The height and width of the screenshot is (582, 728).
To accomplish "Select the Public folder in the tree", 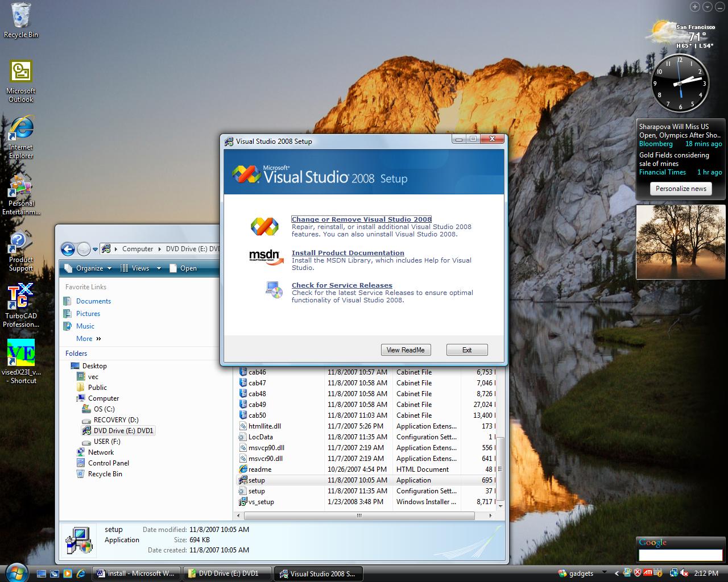I will [x=97, y=388].
